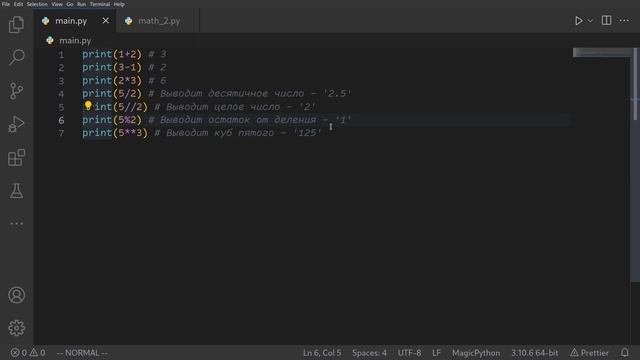Close the main.py tab
This screenshot has width=640, height=360.
click(106, 20)
